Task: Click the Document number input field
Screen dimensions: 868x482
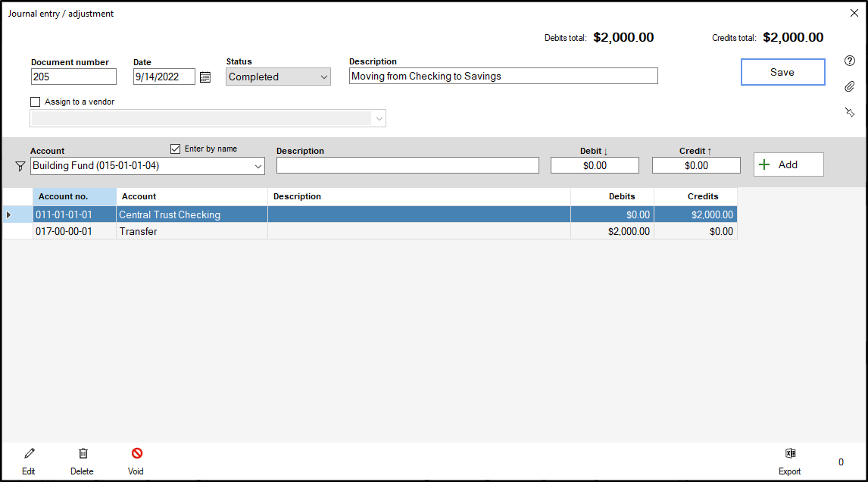Action: pos(73,76)
